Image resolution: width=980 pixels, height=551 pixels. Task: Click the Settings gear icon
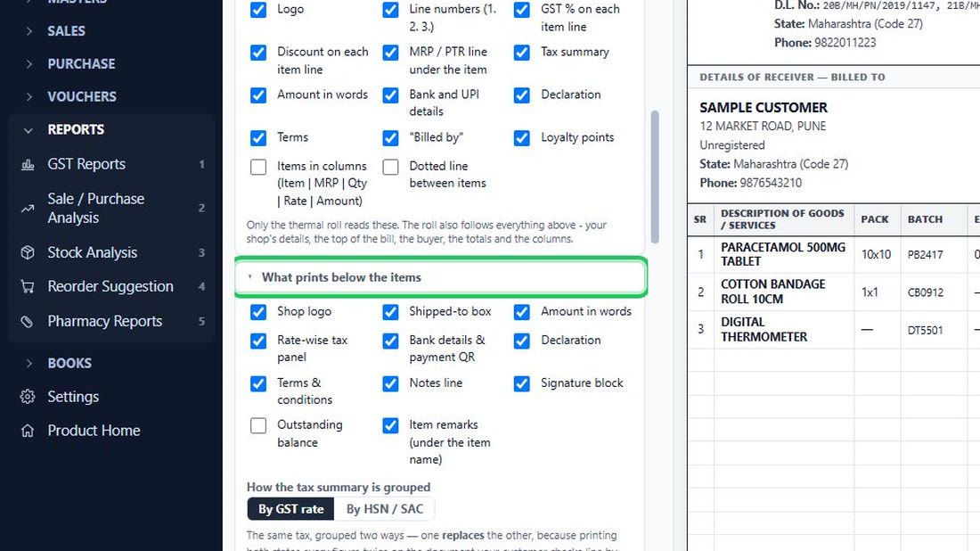(28, 397)
